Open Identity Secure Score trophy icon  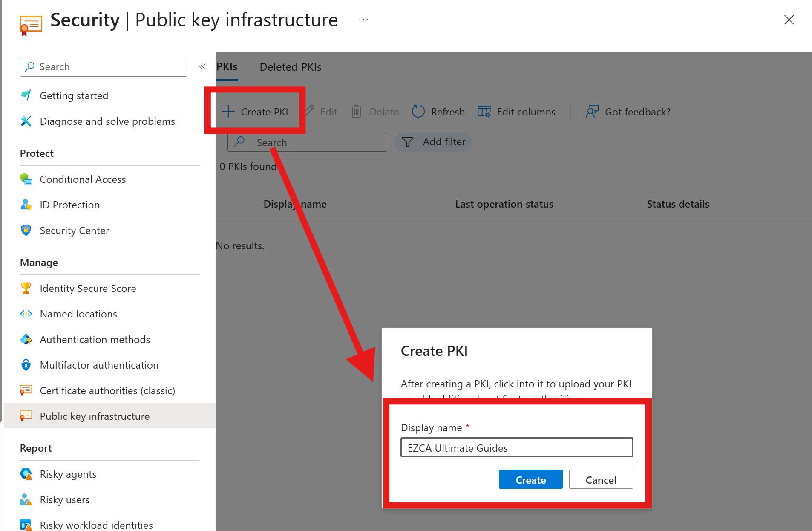pyautogui.click(x=26, y=288)
